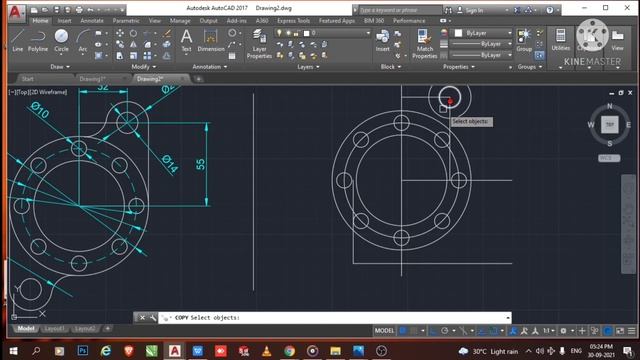The width and height of the screenshot is (640, 360).
Task: Expand the Modify panel
Action: click(x=144, y=67)
